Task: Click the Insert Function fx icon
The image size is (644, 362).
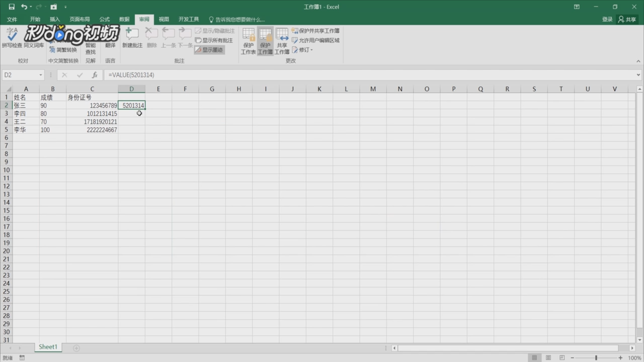Action: click(95, 75)
